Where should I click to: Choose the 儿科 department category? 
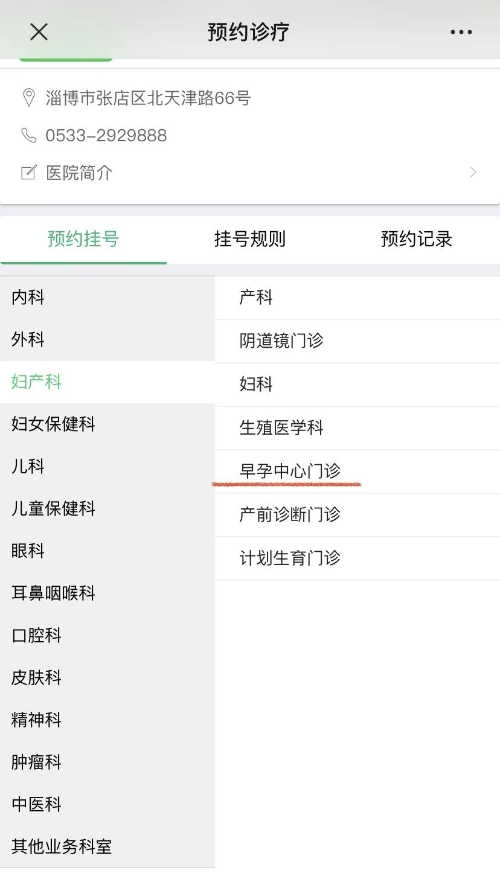click(107, 466)
